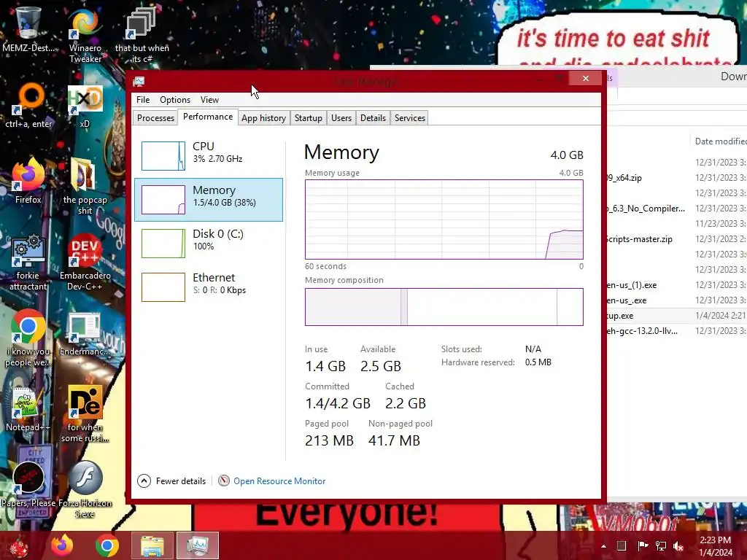Click the Start button on the taskbar

pos(18,545)
